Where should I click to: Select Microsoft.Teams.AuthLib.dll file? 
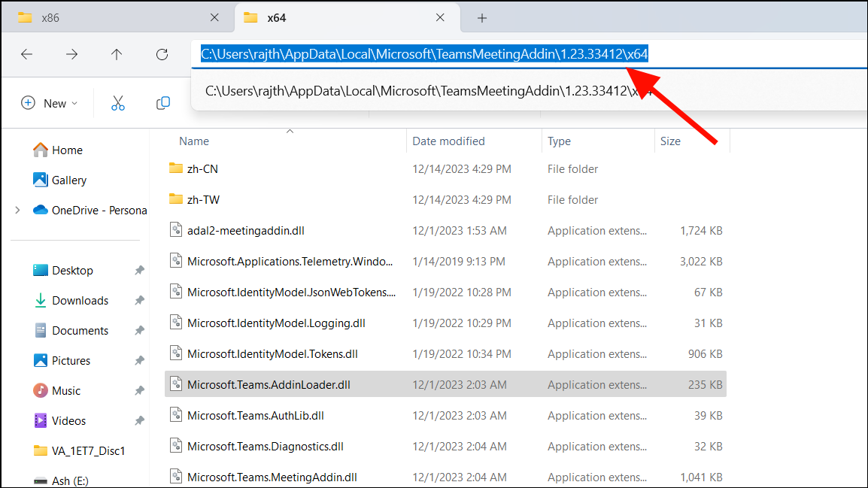[x=445, y=416]
